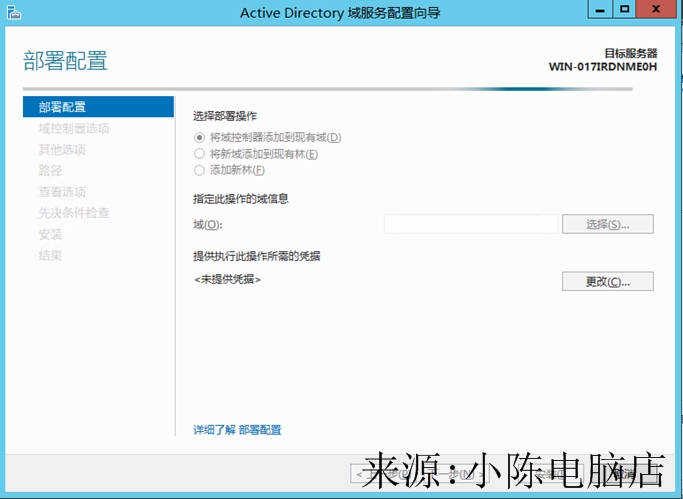Open 详细了解 部署配置 link
683x499 pixels.
tap(237, 430)
